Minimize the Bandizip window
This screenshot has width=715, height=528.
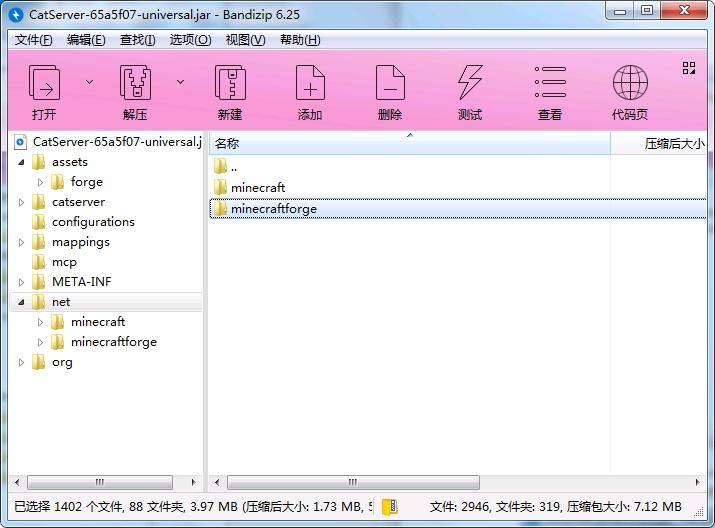point(620,10)
